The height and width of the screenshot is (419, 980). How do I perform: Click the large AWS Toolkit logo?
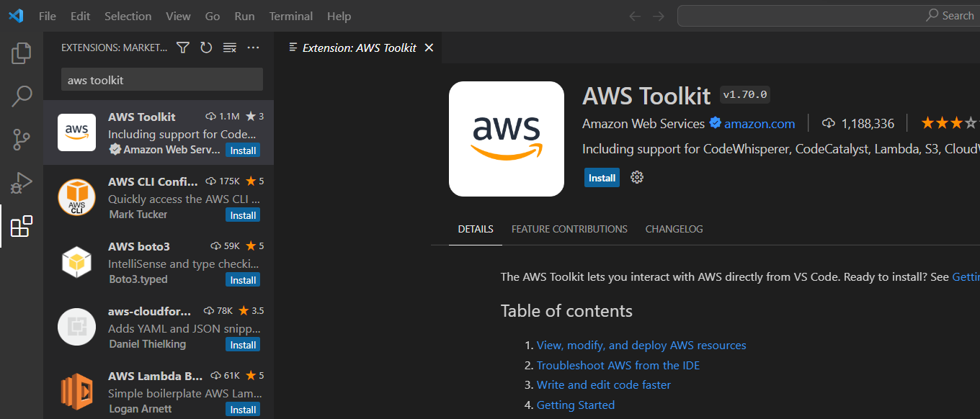507,139
